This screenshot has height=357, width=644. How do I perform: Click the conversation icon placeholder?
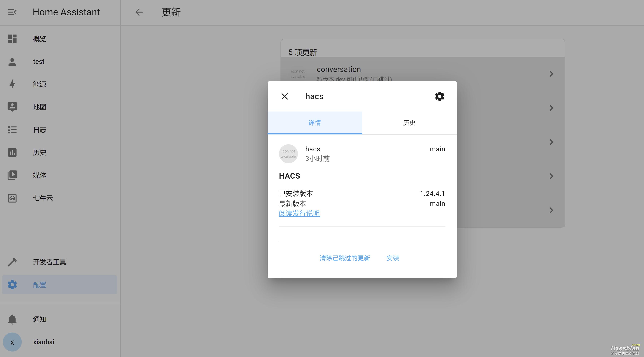tap(298, 74)
